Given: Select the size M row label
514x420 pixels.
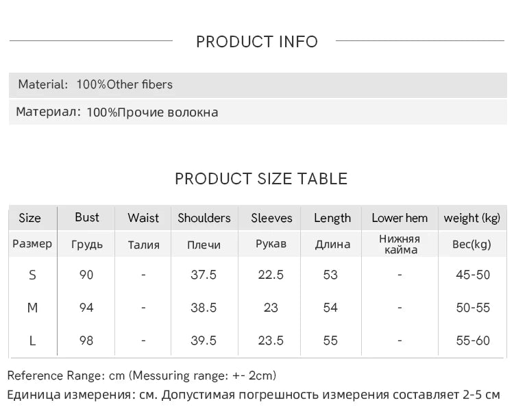Looking at the screenshot, I should coord(32,308).
